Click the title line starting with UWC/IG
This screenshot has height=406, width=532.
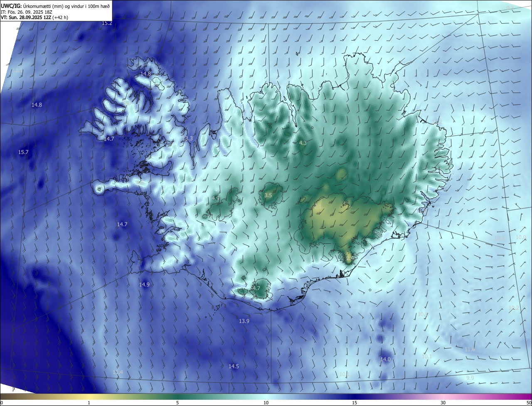point(56,6)
